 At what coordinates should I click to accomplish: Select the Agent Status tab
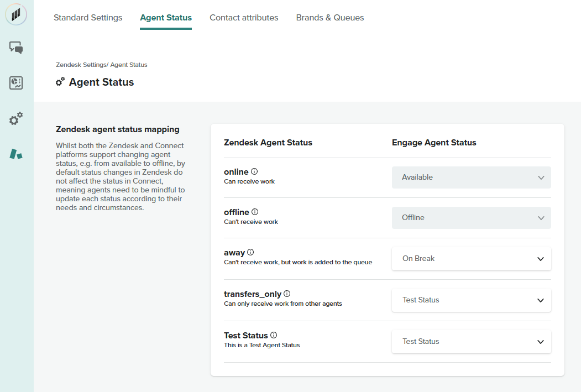[166, 18]
